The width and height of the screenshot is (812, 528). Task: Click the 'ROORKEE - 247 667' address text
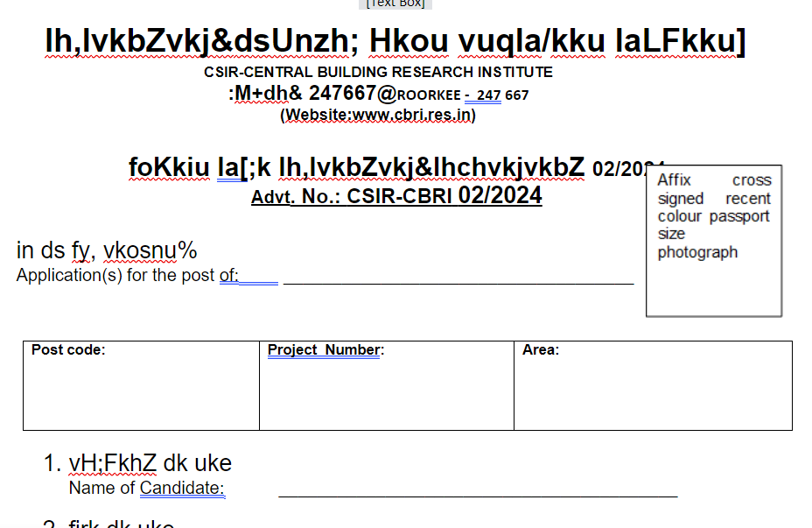(x=463, y=95)
